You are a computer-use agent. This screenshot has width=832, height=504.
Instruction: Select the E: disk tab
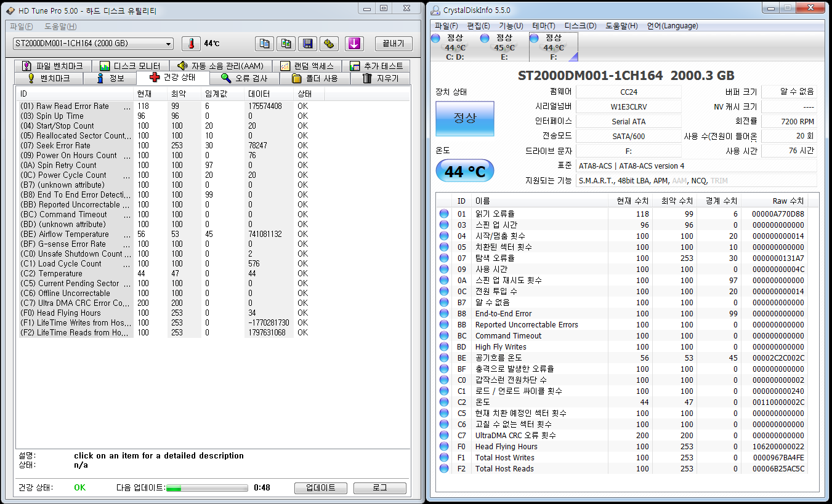coord(504,47)
